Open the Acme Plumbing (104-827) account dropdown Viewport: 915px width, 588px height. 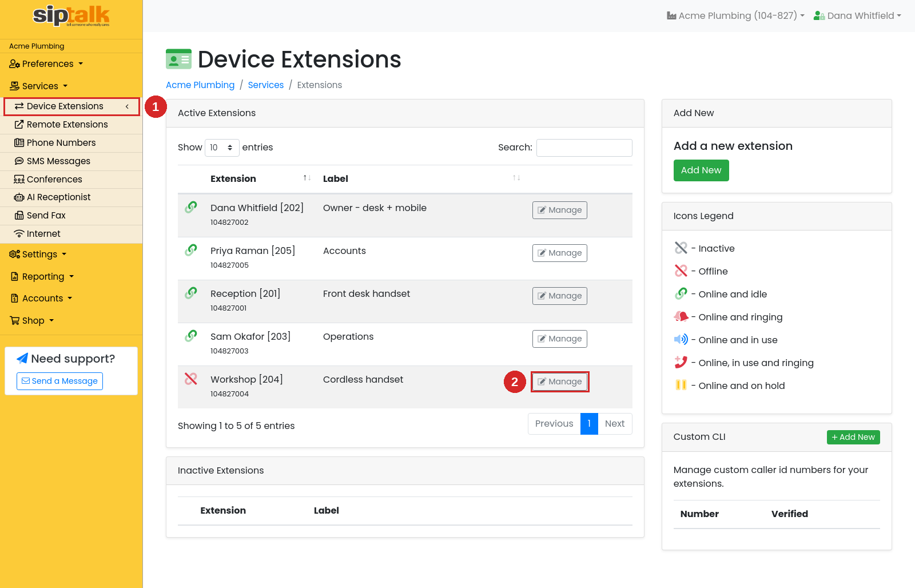[735, 15]
